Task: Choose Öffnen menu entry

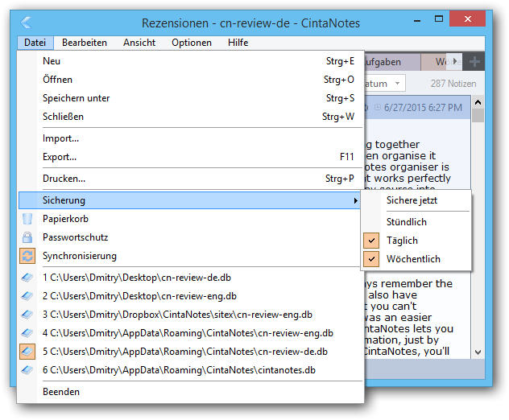Action: tap(190, 80)
